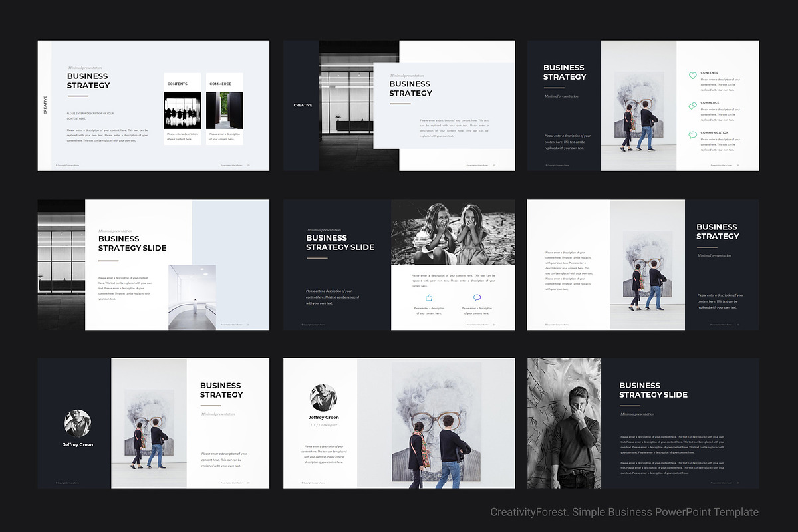Click the money icon beside COMMERCE
Image resolution: width=798 pixels, height=532 pixels.
[692, 106]
